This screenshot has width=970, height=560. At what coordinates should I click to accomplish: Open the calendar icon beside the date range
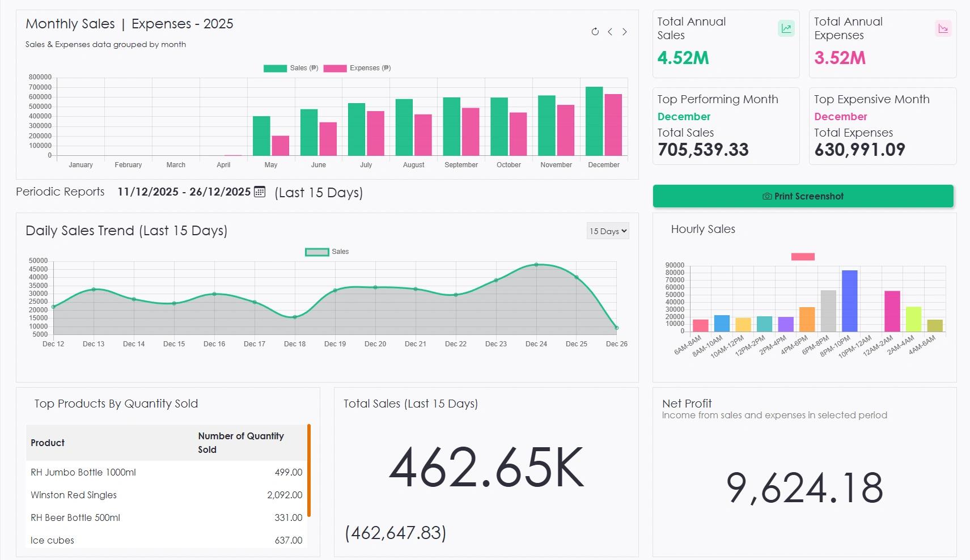[x=259, y=192]
